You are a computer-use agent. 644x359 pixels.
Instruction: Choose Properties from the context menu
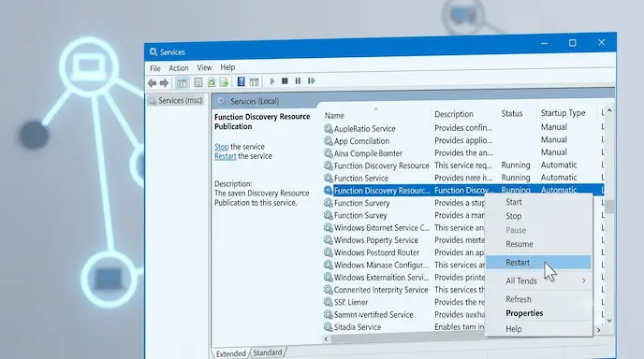[x=524, y=313]
